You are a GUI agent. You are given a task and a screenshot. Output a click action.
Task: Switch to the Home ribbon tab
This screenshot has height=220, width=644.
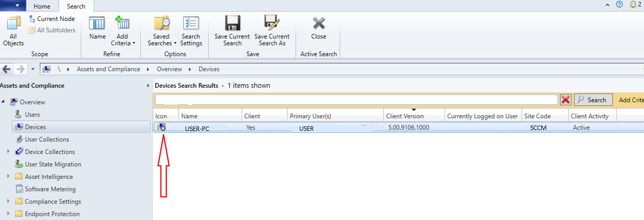pyautogui.click(x=42, y=6)
